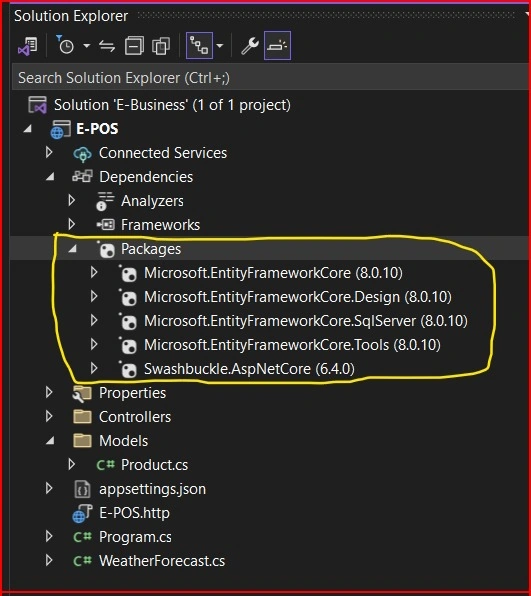Click the Frameworks icon
531x596 pixels.
coord(105,225)
